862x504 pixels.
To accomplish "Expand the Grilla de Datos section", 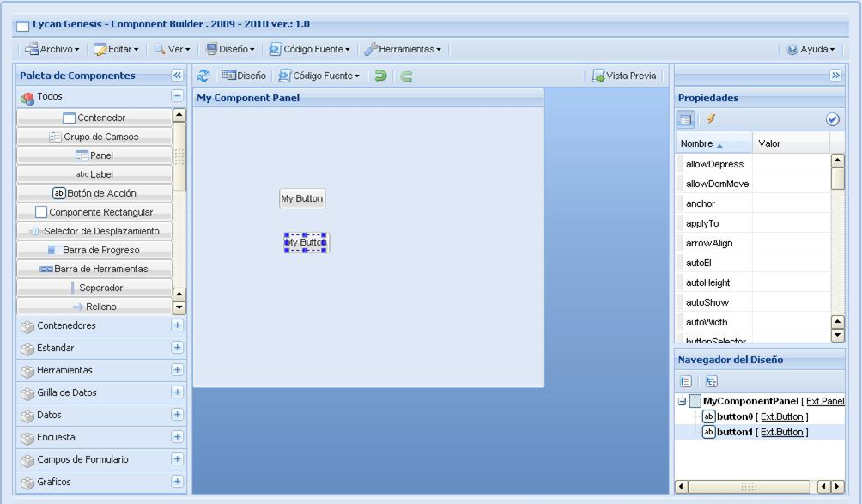I will click(x=177, y=392).
